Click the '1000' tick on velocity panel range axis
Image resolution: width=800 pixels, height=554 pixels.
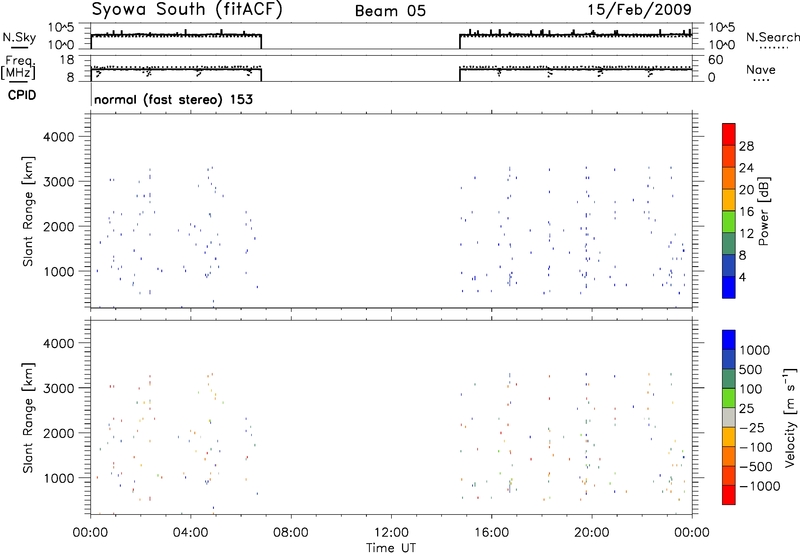(59, 478)
